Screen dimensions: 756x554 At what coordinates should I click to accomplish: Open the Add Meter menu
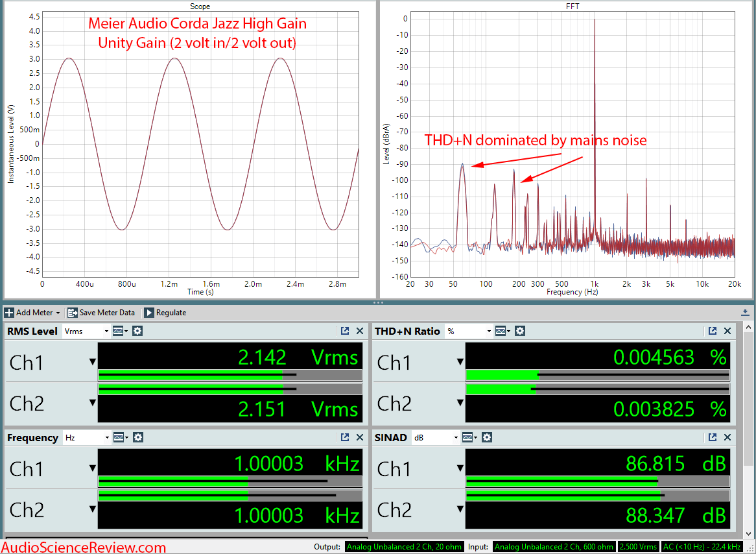coord(32,313)
